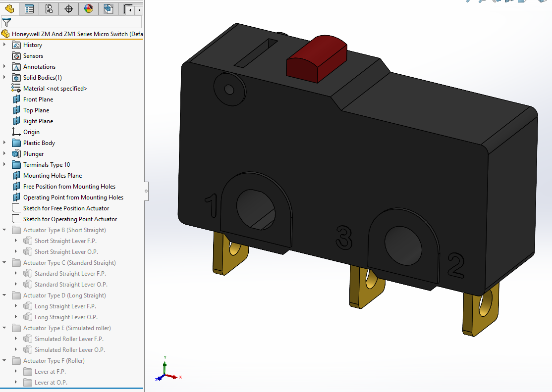Expand the History node
The height and width of the screenshot is (392, 552).
[4, 45]
